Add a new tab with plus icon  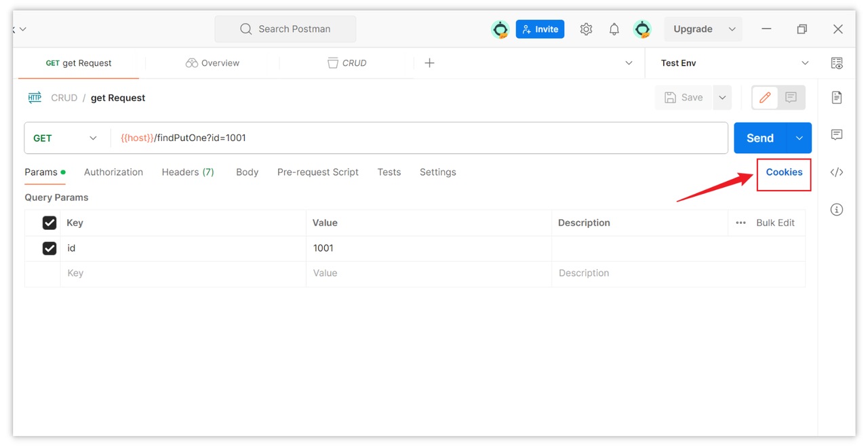point(429,63)
